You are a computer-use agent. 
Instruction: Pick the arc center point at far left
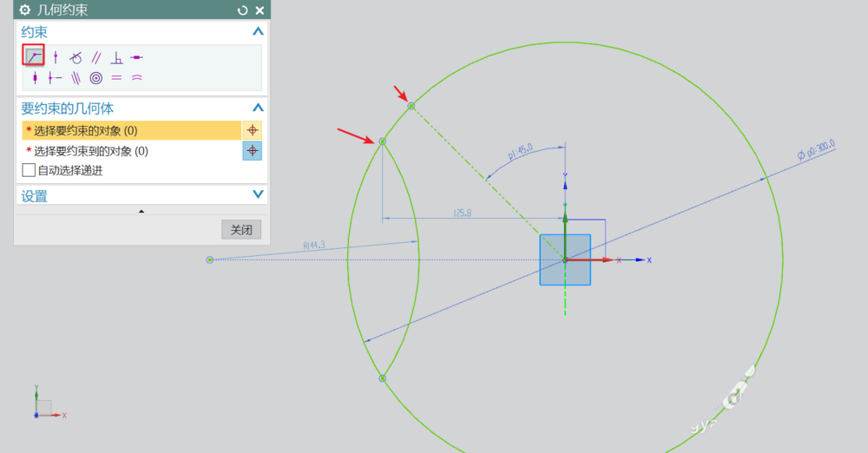210,259
